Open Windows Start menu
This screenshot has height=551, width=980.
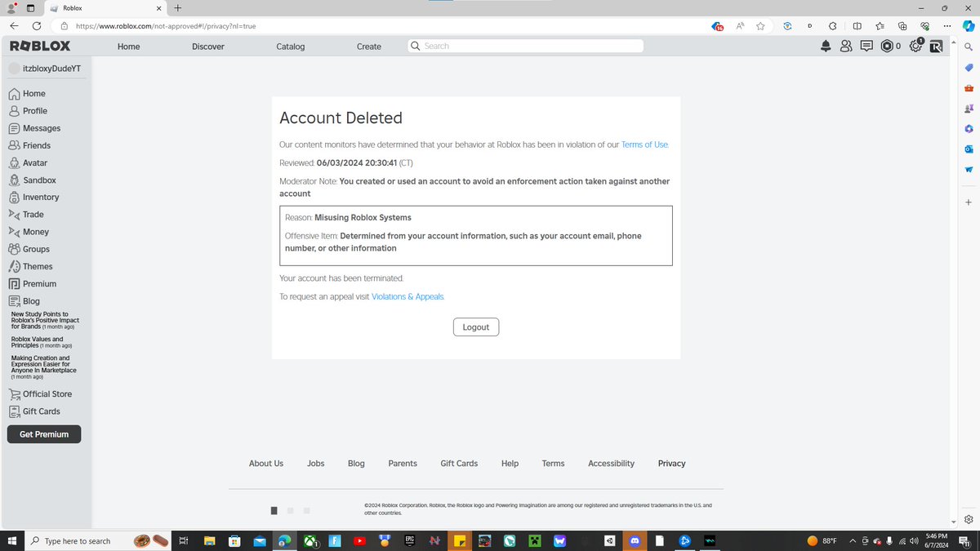coord(11,540)
